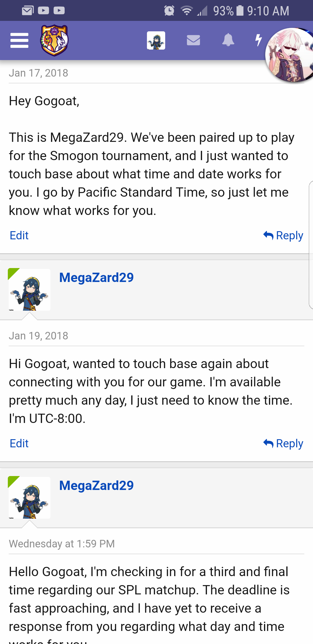
Task: Open MegaZard29 profile from Jan 19 post
Action: click(x=96, y=278)
